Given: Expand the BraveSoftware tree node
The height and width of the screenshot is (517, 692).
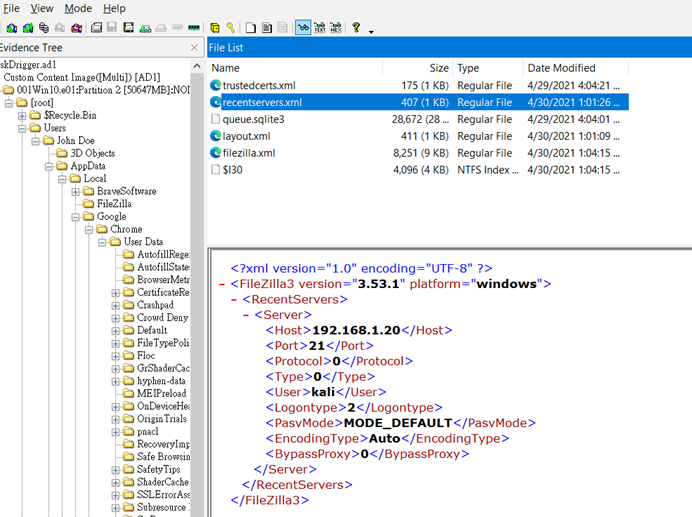Looking at the screenshot, I should (x=75, y=192).
